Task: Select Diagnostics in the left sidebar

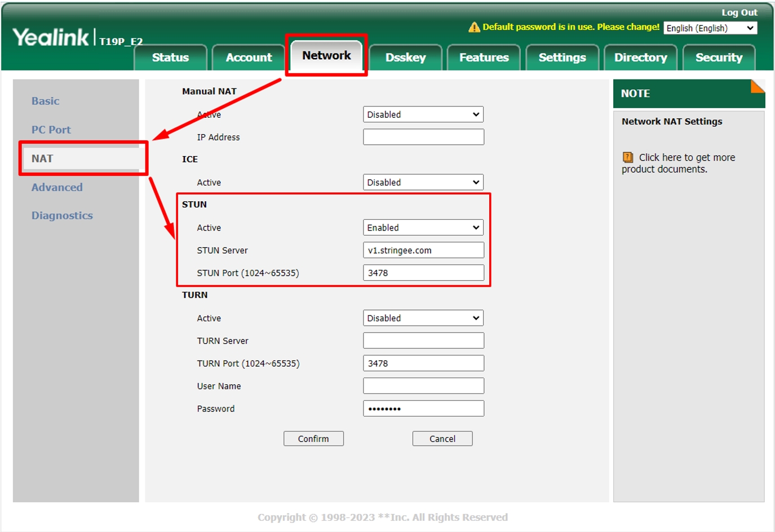Action: [62, 216]
